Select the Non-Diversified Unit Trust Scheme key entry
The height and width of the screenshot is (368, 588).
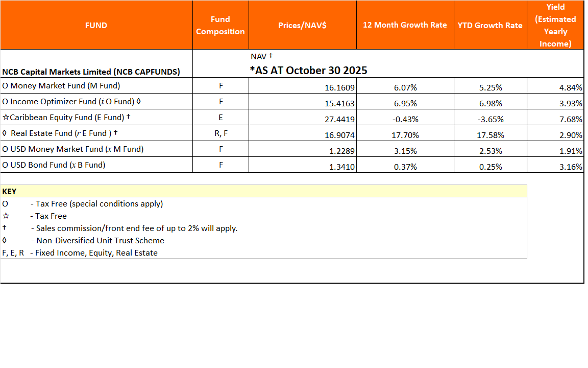[100, 240]
